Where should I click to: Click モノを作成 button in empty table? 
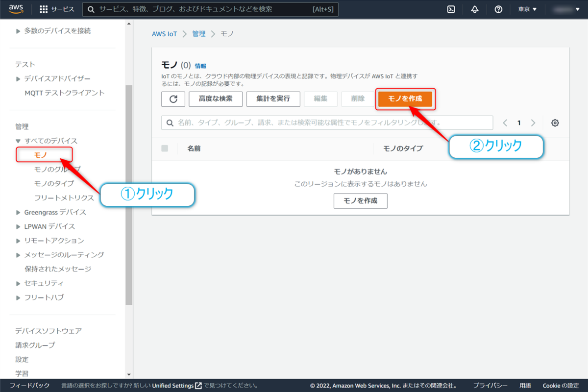click(x=361, y=201)
